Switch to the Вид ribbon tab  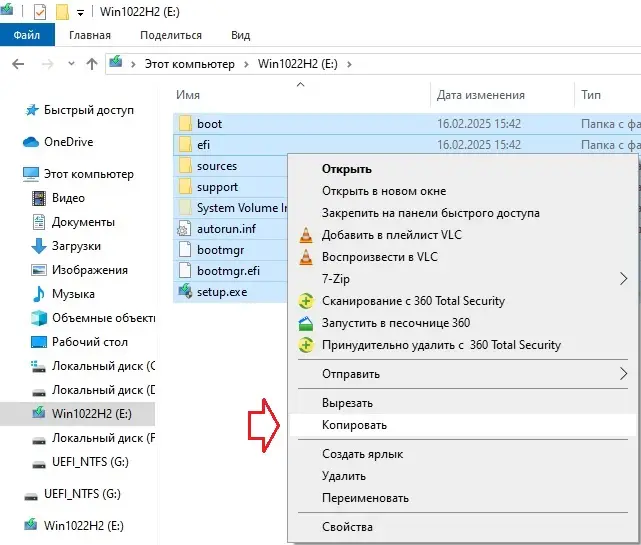240,35
